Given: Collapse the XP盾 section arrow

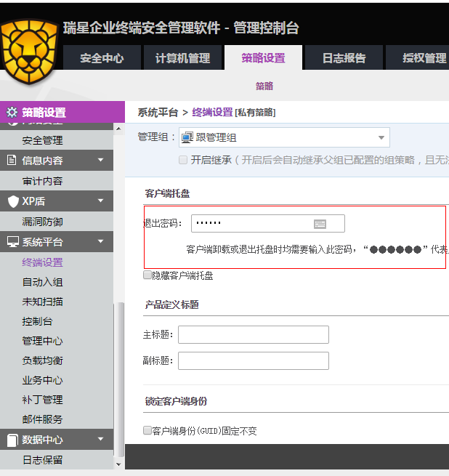Looking at the screenshot, I should [x=100, y=201].
